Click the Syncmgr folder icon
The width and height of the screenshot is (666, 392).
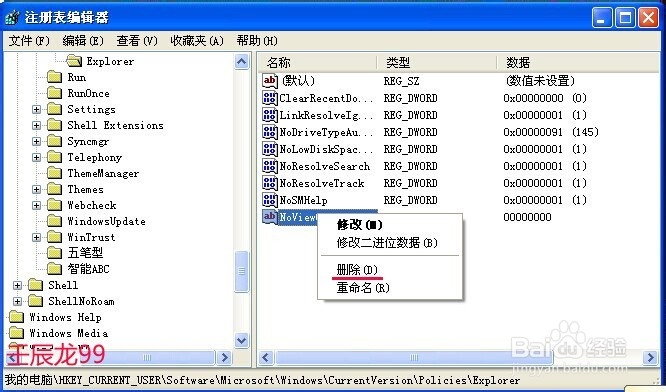click(x=54, y=141)
